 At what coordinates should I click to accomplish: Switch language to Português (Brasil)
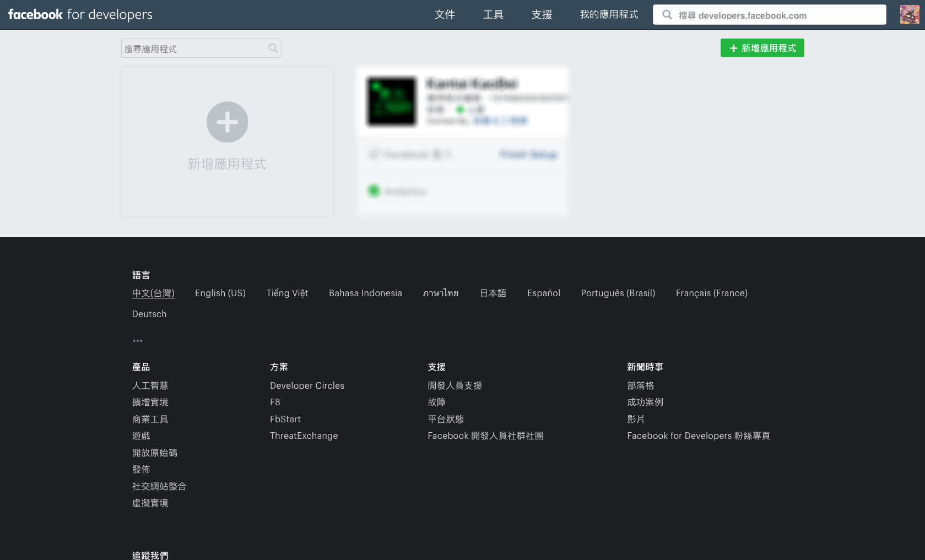[618, 293]
